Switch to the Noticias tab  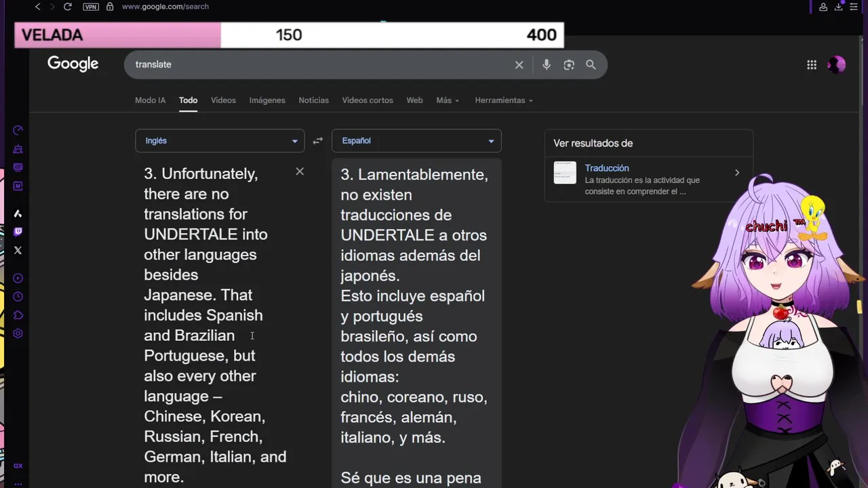click(314, 100)
